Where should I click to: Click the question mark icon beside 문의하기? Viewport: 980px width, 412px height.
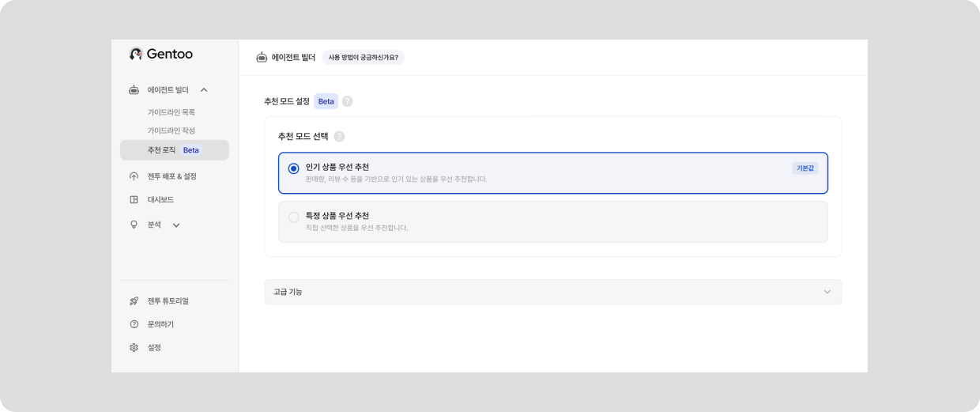[x=134, y=324]
